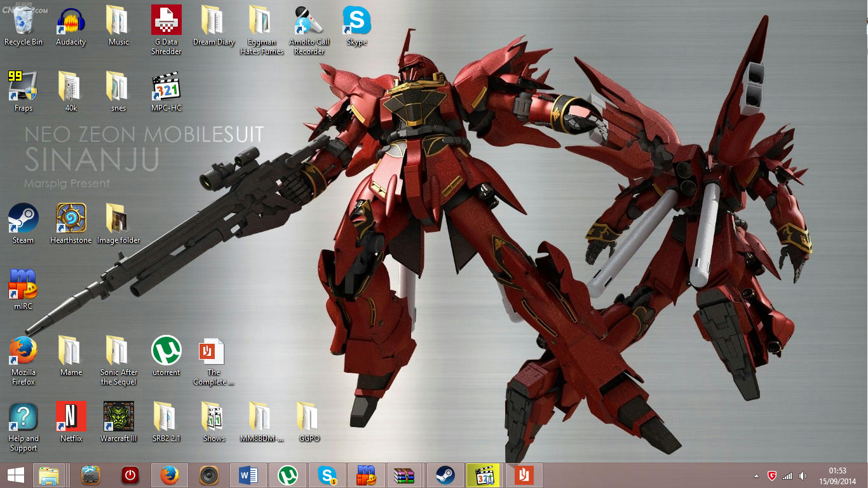Switch to the red document reader taskbar app
This screenshot has width=868, height=488.
click(x=524, y=475)
